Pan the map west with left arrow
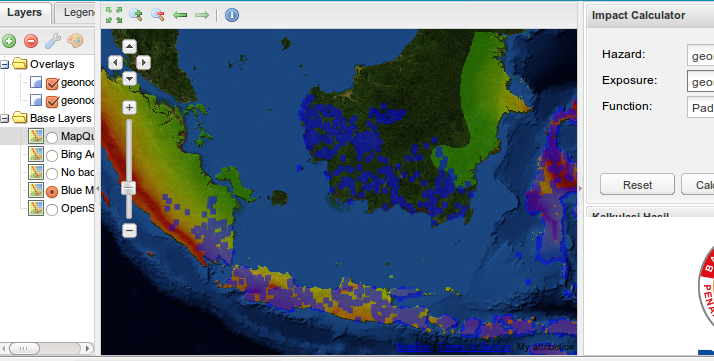 point(115,62)
